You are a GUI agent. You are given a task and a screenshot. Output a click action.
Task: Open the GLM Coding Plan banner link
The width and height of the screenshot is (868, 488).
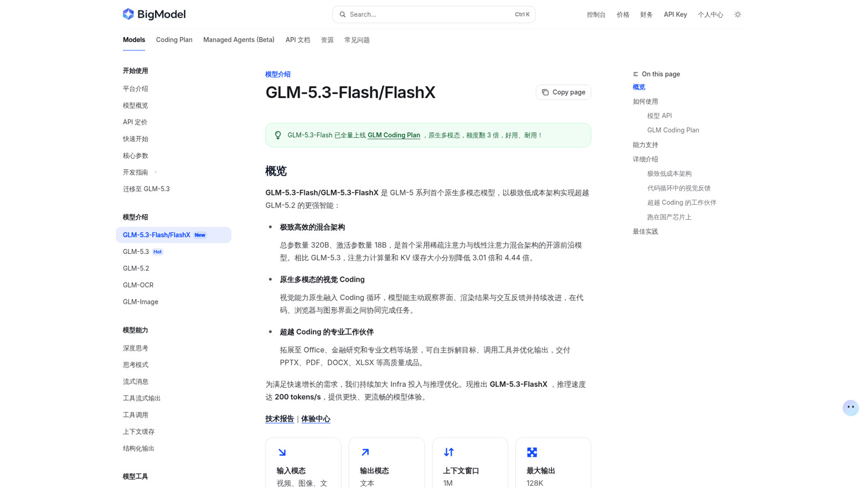pos(394,135)
